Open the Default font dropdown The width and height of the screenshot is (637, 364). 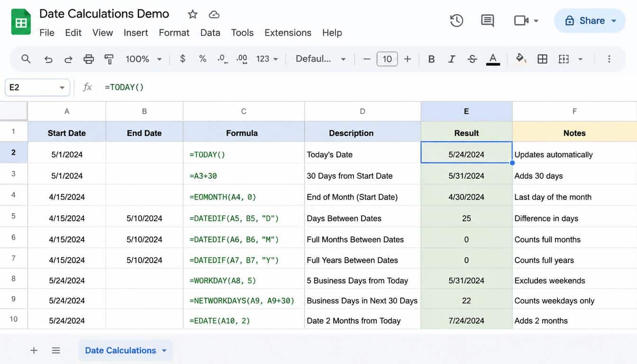click(320, 59)
